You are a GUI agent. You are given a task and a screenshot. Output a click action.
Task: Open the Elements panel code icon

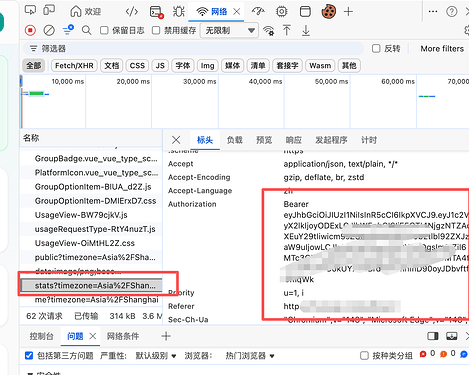132,12
